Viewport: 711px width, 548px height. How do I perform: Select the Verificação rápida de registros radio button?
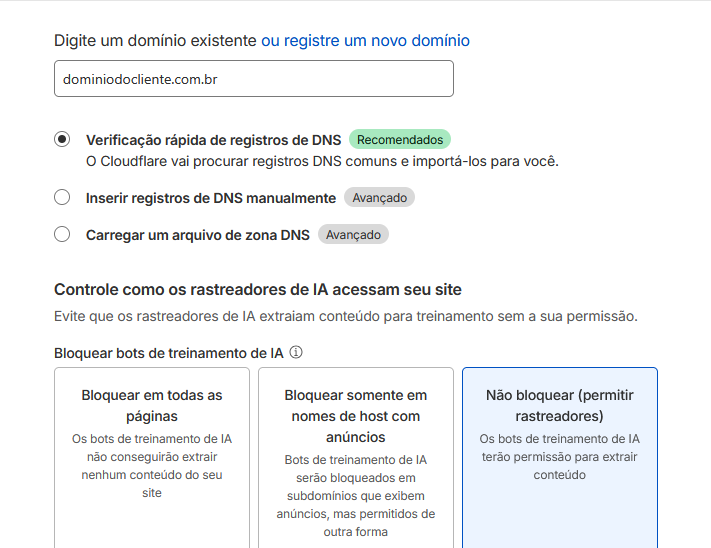point(62,139)
